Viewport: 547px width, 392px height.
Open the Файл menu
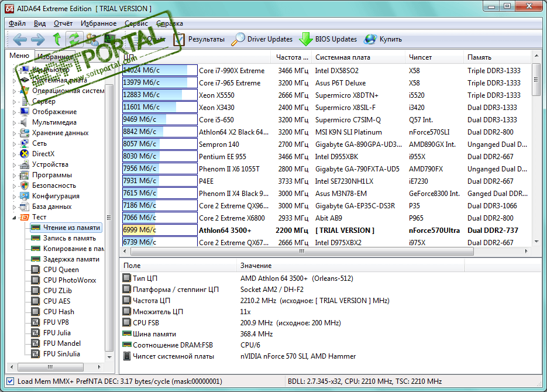click(x=17, y=23)
